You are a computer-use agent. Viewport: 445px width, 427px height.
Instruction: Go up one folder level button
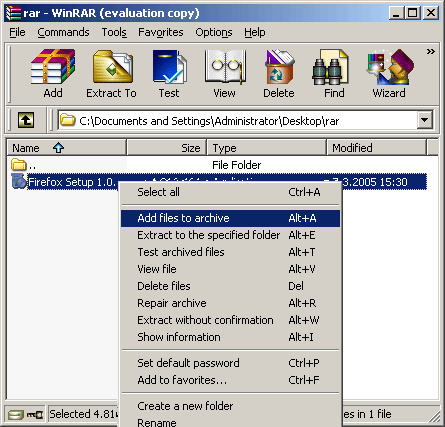(26, 120)
